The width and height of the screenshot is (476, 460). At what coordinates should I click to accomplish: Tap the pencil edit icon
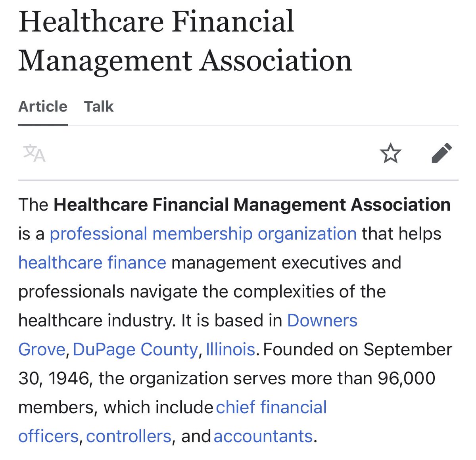[441, 153]
